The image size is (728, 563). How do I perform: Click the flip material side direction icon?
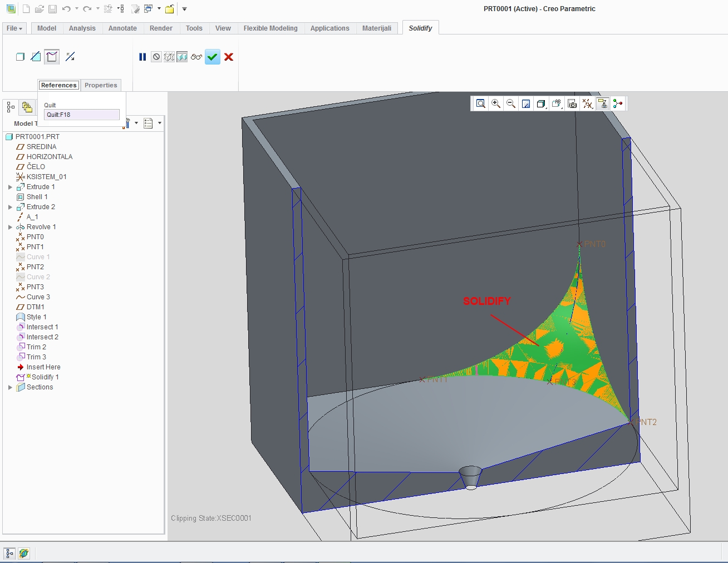click(x=70, y=56)
